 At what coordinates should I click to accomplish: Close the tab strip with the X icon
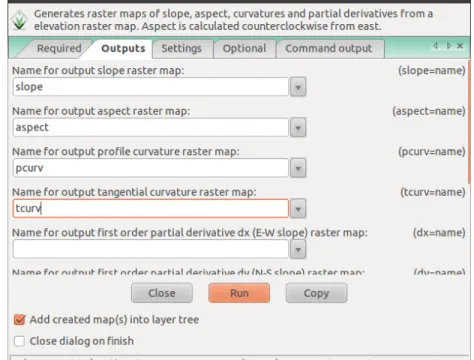coord(460,46)
